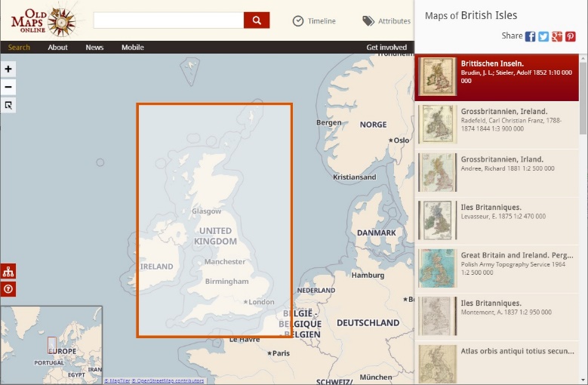
Task: Go to the About menu item
Action: coord(58,48)
